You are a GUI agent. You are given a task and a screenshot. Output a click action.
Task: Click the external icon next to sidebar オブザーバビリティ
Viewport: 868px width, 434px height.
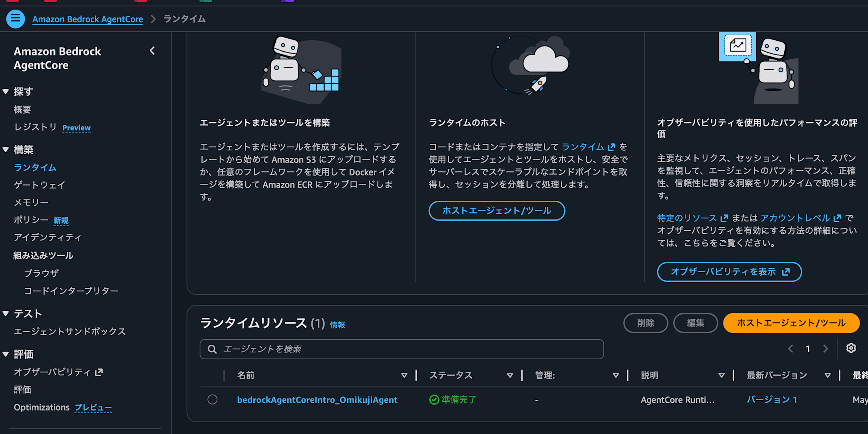[x=99, y=372]
